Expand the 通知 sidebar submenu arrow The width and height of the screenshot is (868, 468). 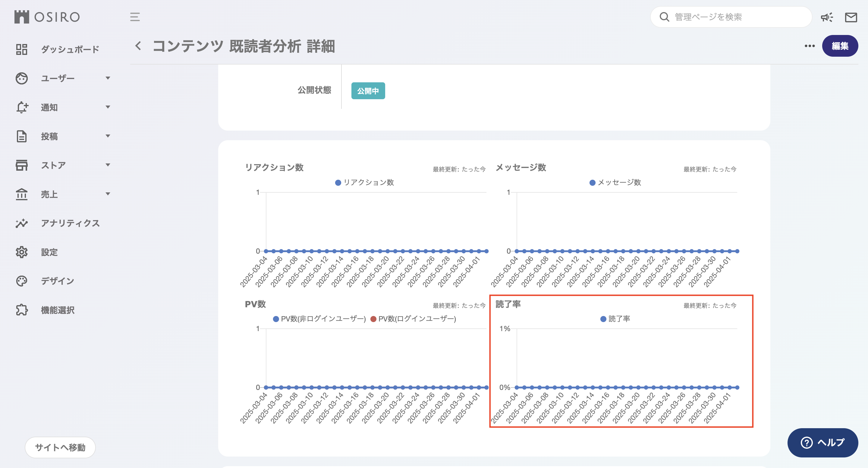point(108,107)
